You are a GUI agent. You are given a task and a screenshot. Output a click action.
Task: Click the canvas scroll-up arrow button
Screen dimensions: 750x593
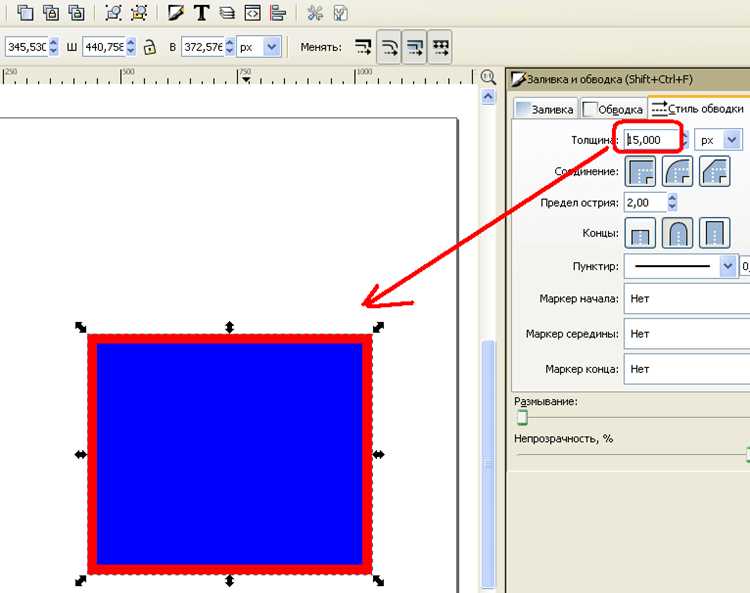488,97
